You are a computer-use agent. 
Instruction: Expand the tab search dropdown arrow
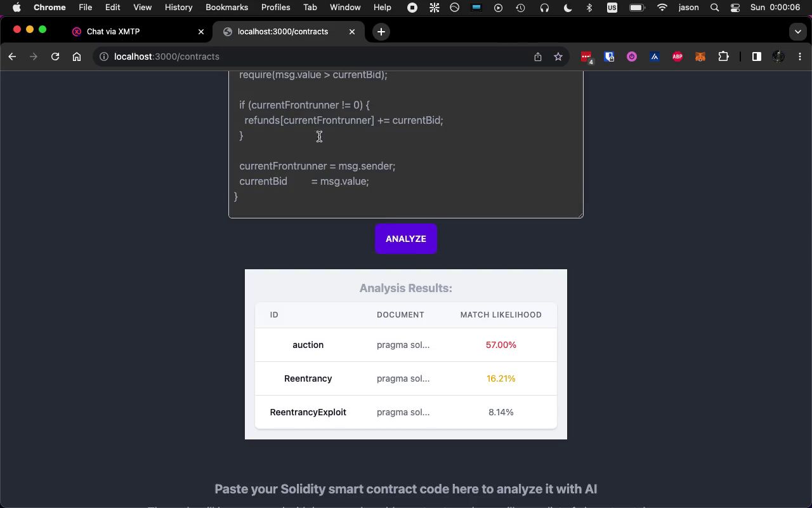click(798, 32)
